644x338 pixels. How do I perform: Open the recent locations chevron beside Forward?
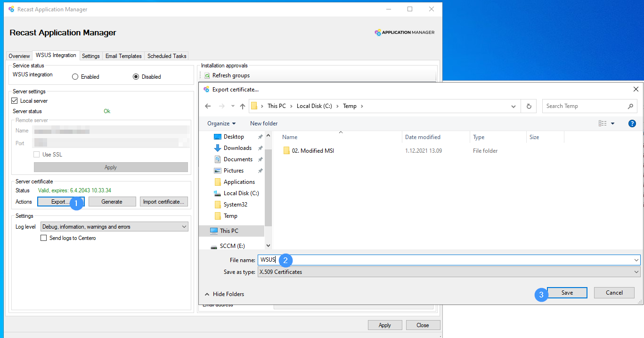tap(233, 106)
